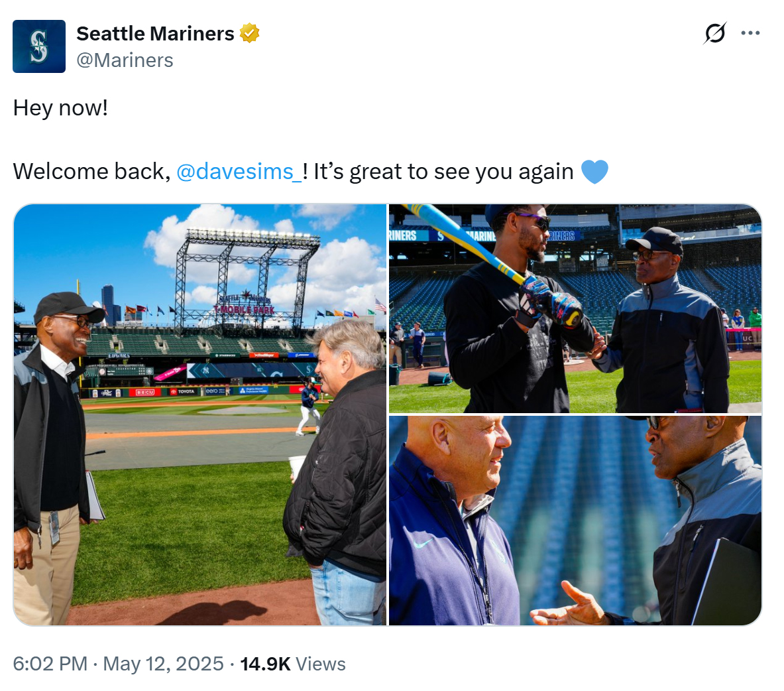784x691 pixels.
Task: Click the 6:02 PM post time
Action: 50,664
